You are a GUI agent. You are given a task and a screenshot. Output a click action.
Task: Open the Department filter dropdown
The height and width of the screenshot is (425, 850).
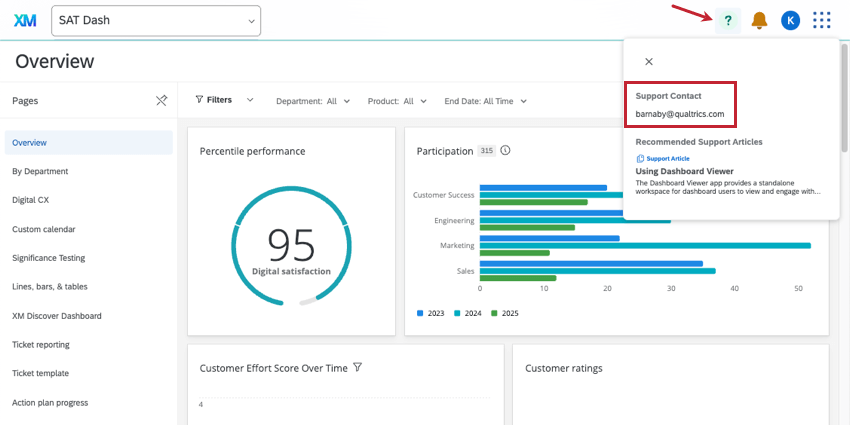click(313, 101)
